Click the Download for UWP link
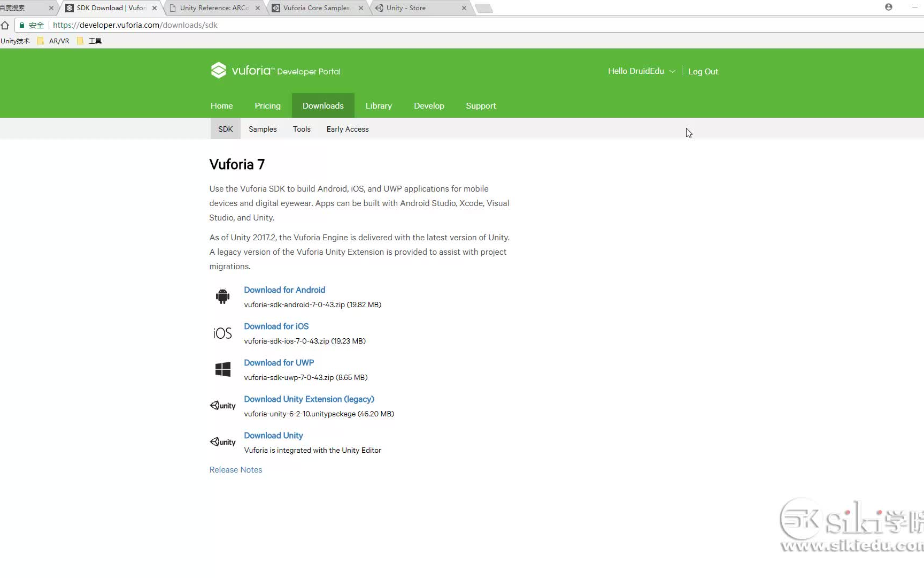The height and width of the screenshot is (578, 924). (279, 362)
